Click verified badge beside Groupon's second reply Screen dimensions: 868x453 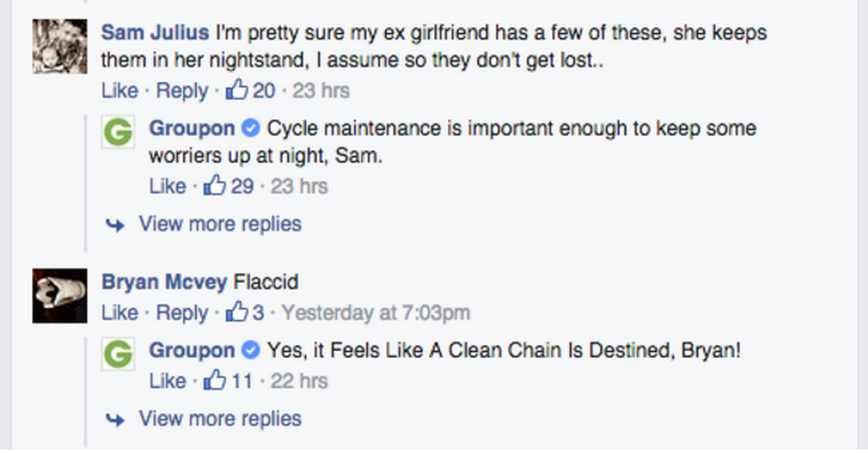[251, 349]
